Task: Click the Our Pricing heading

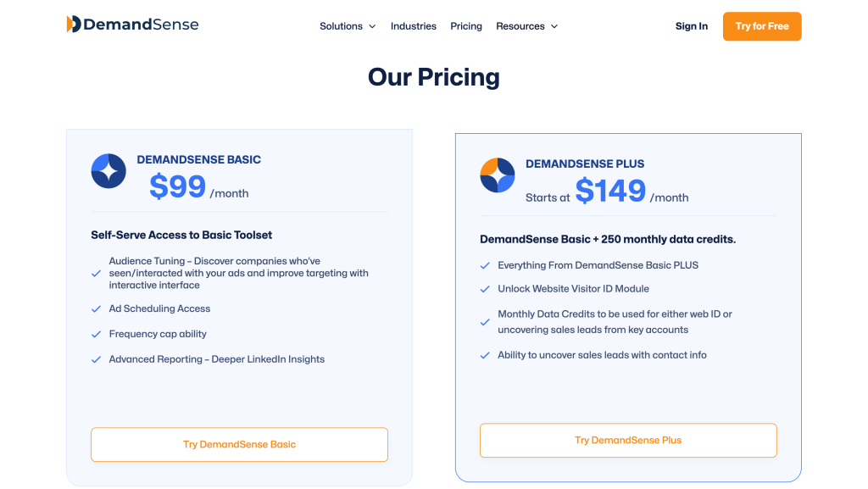Action: 433,77
